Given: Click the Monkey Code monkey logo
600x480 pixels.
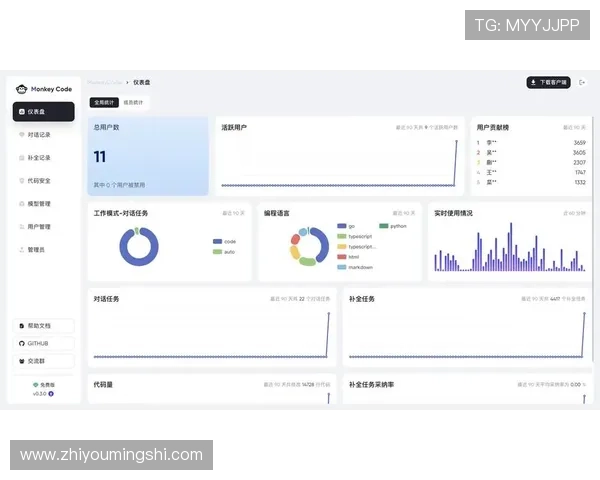Looking at the screenshot, I should [x=21, y=89].
